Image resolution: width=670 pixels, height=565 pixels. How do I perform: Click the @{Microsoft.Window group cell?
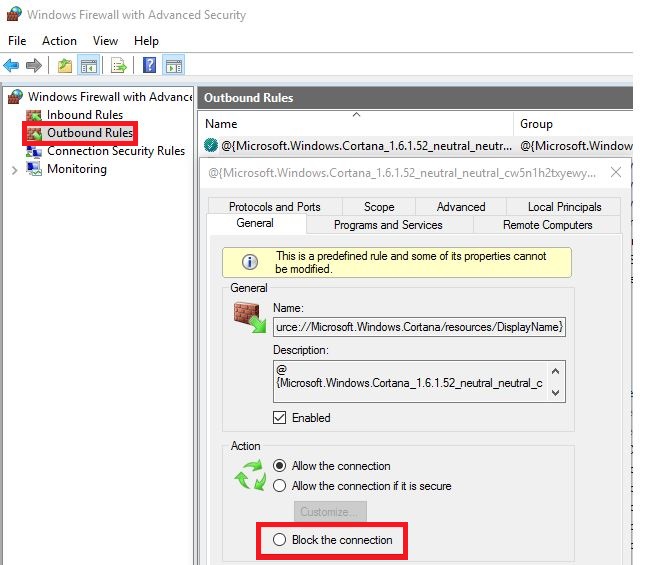(576, 146)
